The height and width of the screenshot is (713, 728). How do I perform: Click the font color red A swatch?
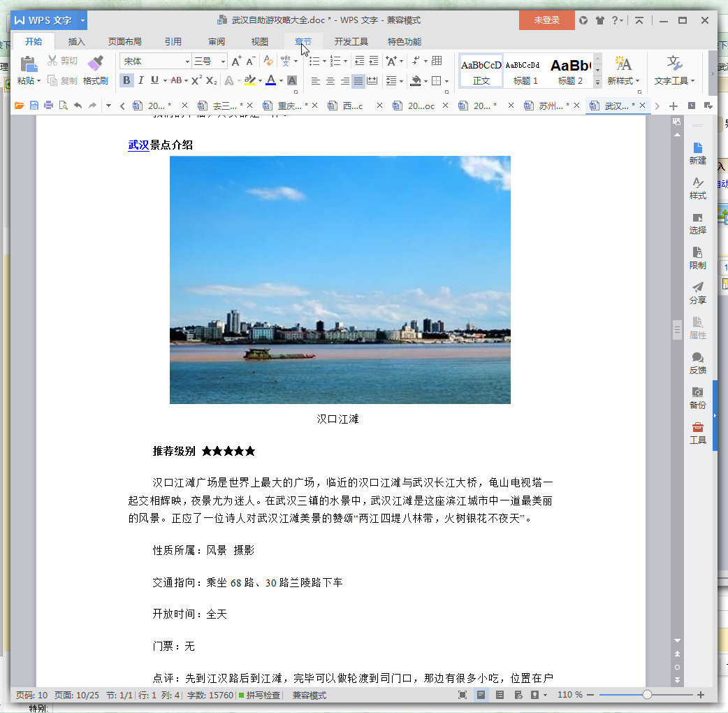270,80
